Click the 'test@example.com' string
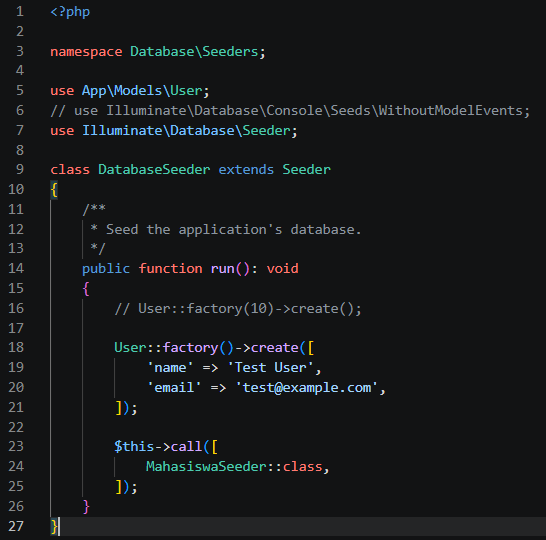Image resolution: width=546 pixels, height=540 pixels. pyautogui.click(x=306, y=388)
